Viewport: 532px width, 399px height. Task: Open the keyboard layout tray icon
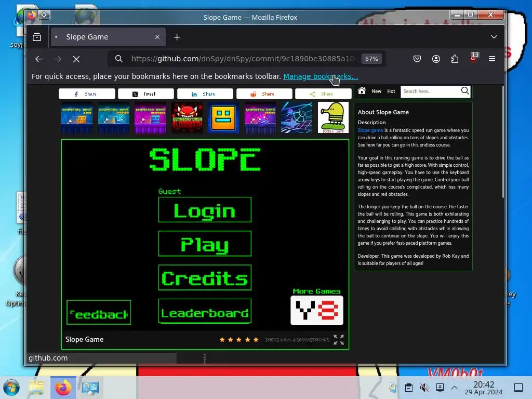[440, 388]
